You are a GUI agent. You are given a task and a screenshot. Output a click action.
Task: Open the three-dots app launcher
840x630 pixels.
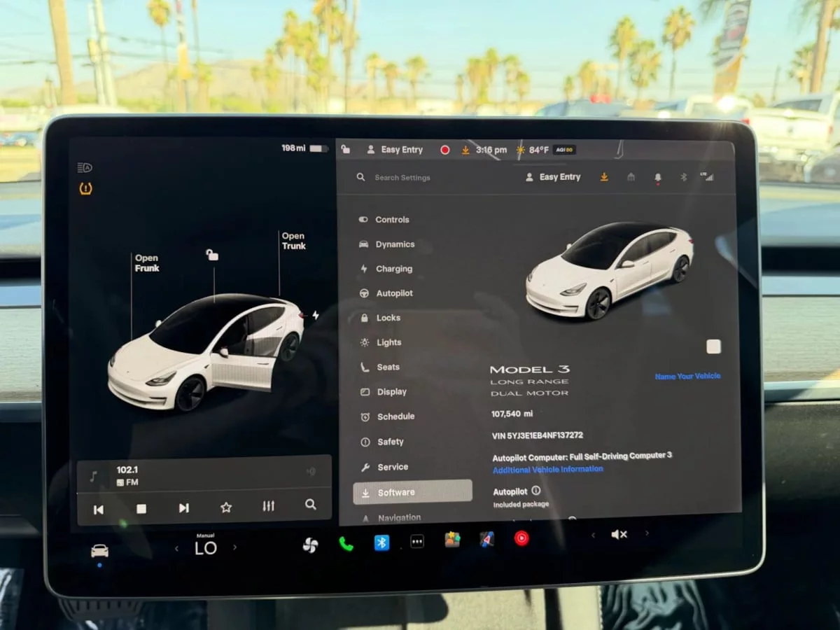pyautogui.click(x=417, y=541)
